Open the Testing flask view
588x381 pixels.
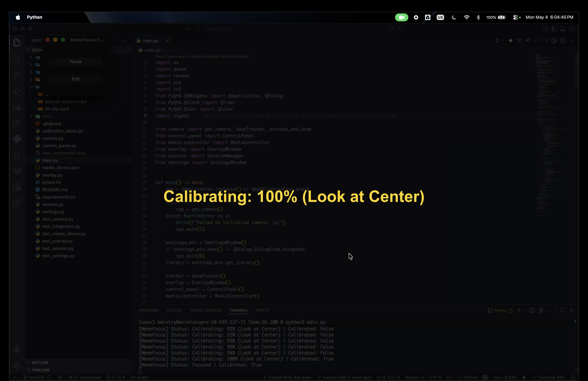17,155
